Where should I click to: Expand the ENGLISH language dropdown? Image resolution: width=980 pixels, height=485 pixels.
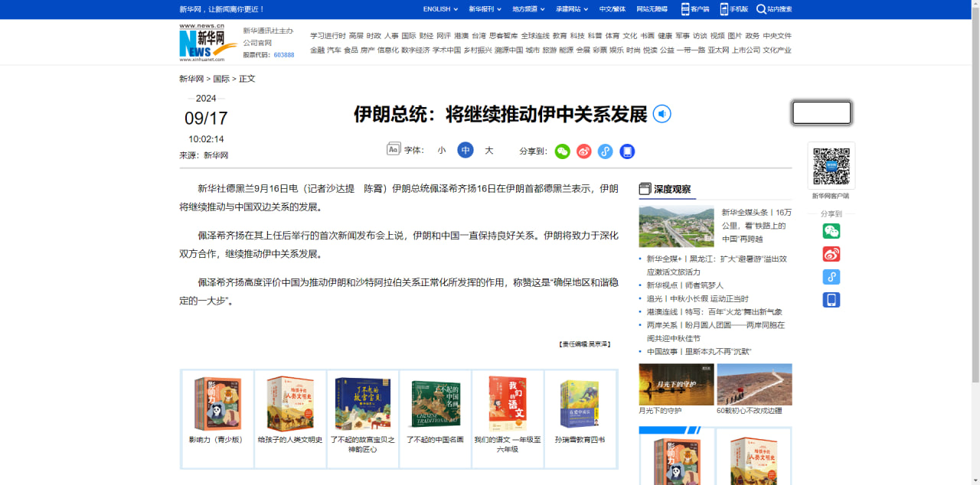(440, 9)
